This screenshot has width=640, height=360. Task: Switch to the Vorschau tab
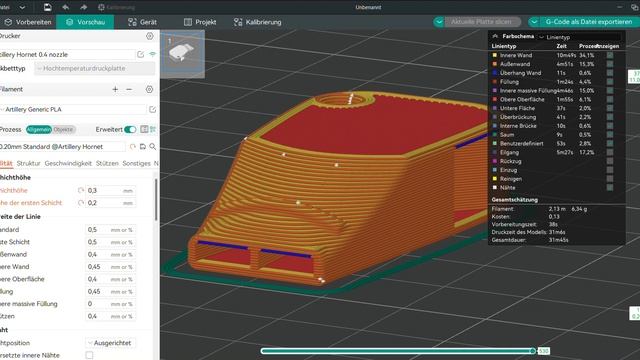85,22
